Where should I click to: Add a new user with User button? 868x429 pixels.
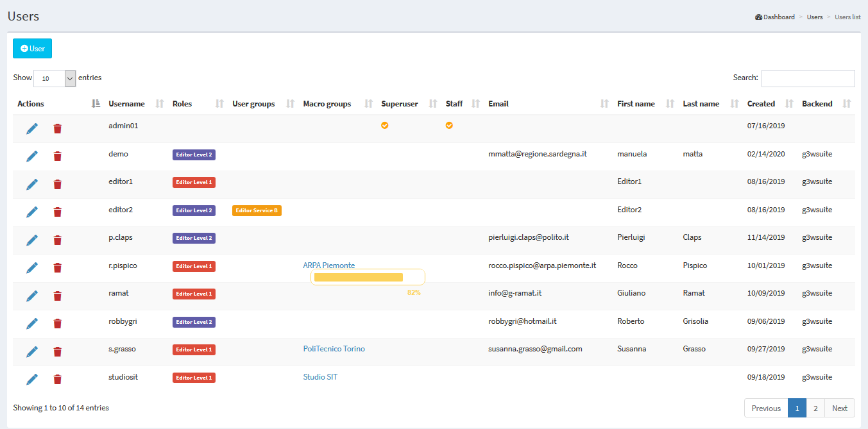(x=33, y=49)
